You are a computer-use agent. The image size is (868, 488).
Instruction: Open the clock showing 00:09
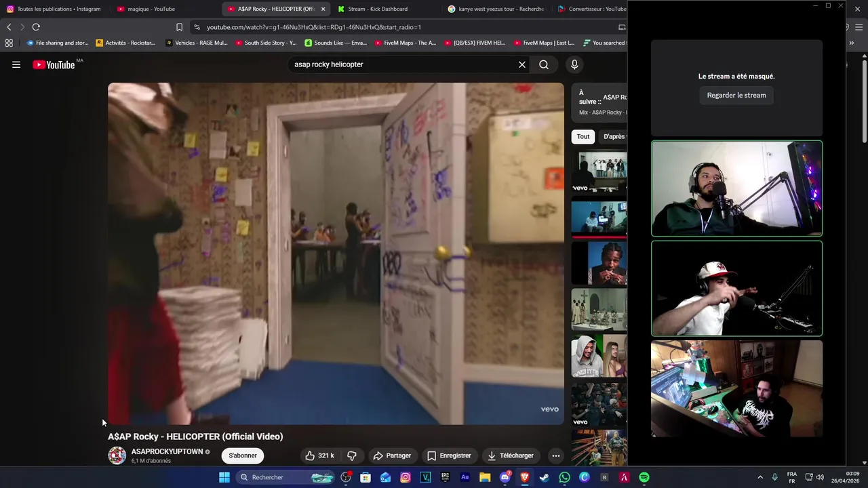846,477
